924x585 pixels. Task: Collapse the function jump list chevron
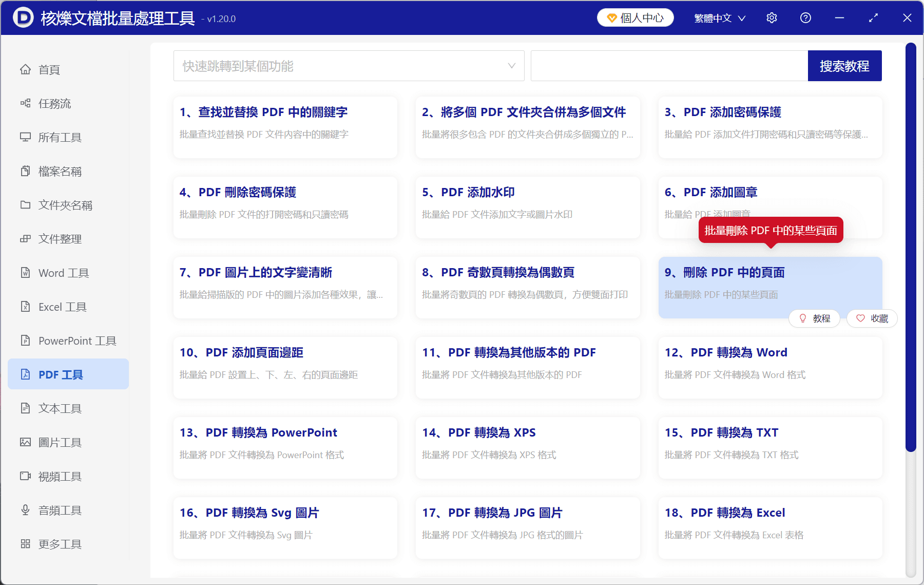click(x=511, y=66)
